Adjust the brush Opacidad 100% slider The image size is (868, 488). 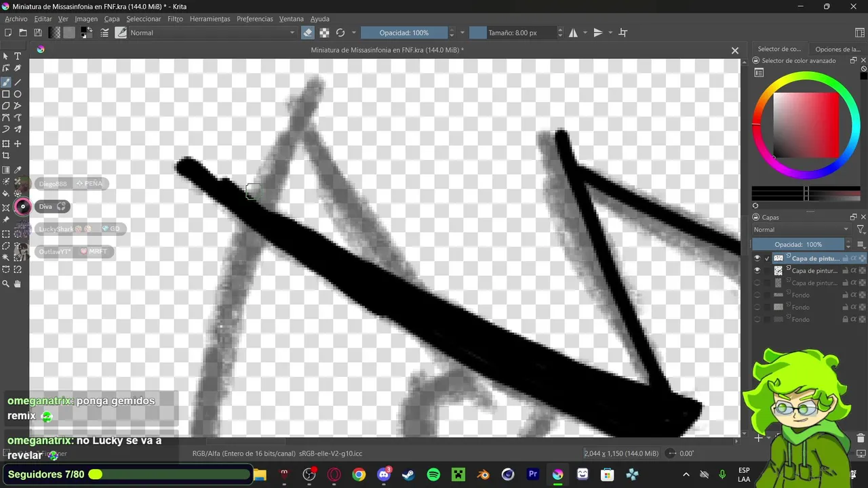(x=403, y=33)
